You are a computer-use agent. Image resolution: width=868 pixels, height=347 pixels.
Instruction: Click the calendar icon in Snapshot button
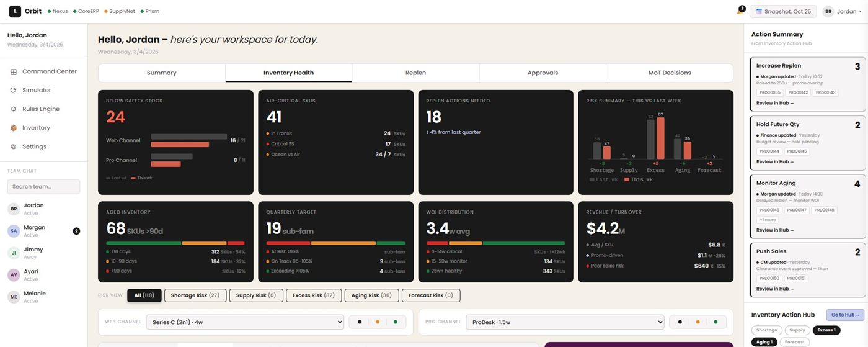click(x=759, y=11)
